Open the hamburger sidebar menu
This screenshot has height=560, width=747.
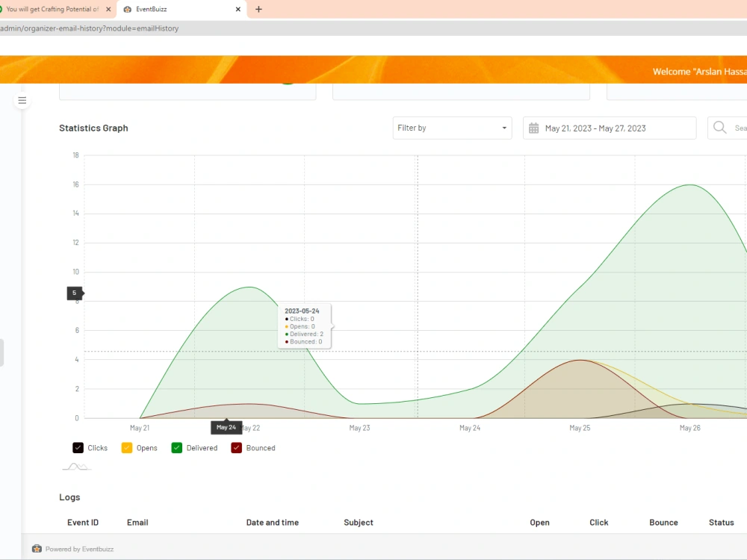22,100
